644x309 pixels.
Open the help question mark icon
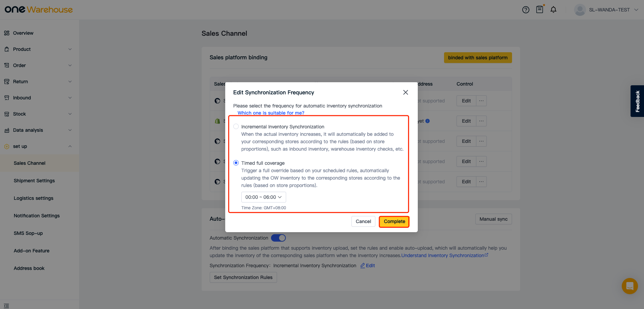click(x=526, y=10)
